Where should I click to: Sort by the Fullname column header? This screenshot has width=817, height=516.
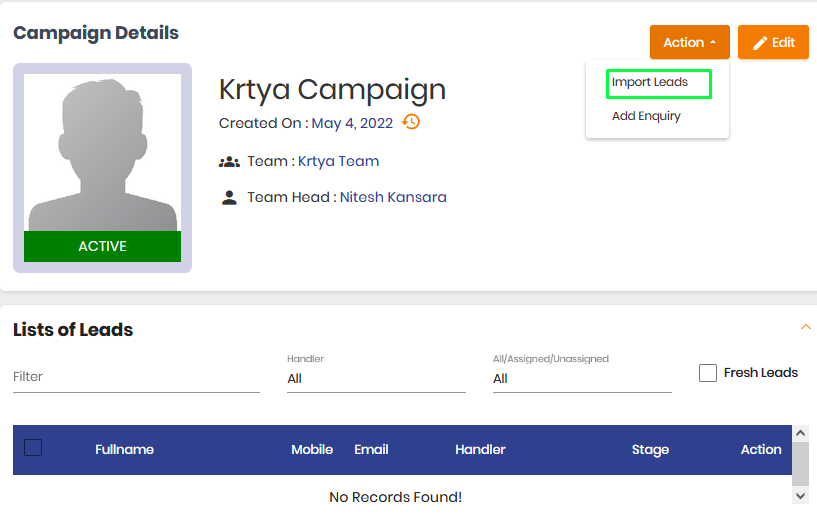click(x=125, y=450)
